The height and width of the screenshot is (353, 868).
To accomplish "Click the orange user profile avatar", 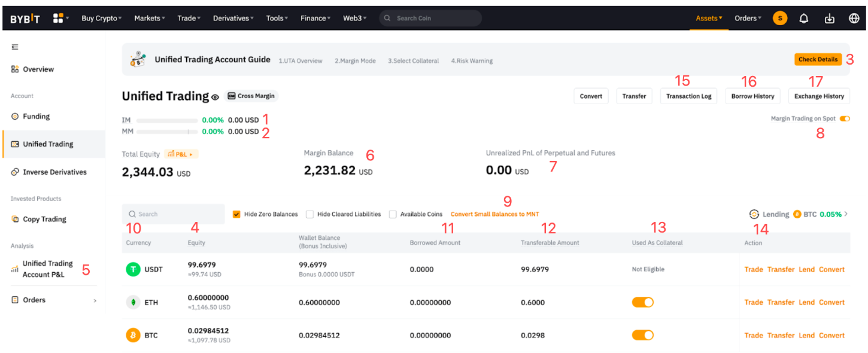I will (x=779, y=18).
